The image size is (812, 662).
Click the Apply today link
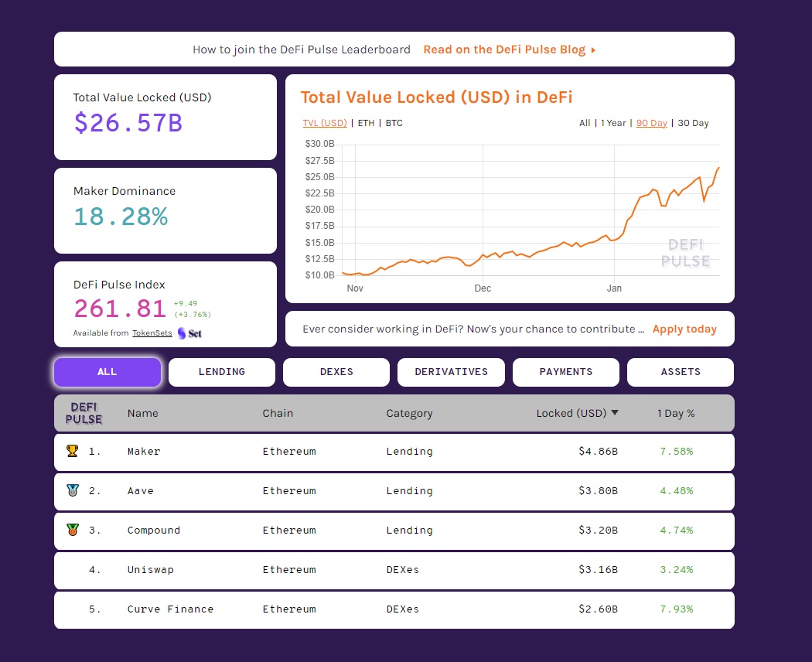(684, 329)
